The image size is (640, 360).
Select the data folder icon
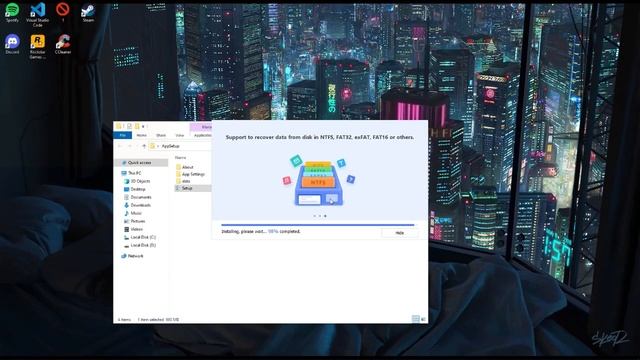pos(178,181)
